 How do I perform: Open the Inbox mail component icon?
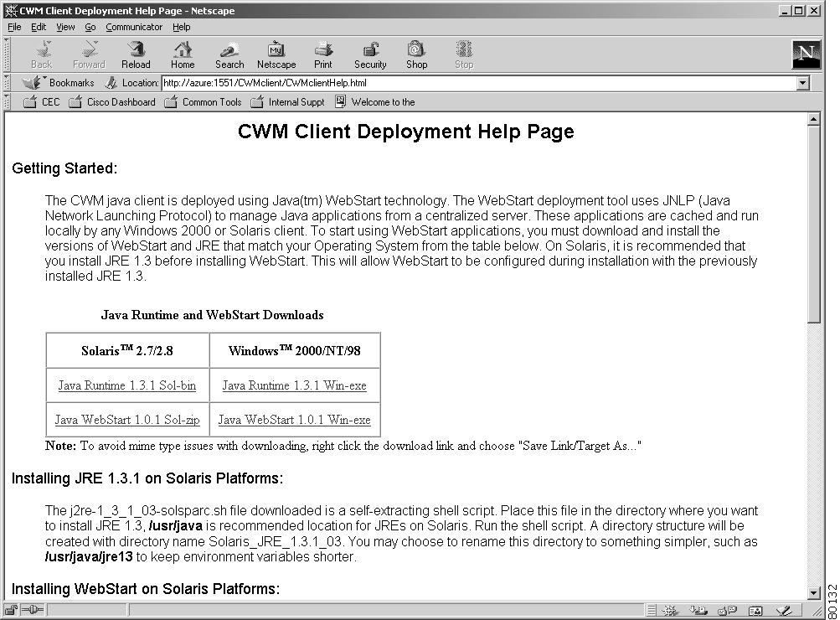point(698,610)
